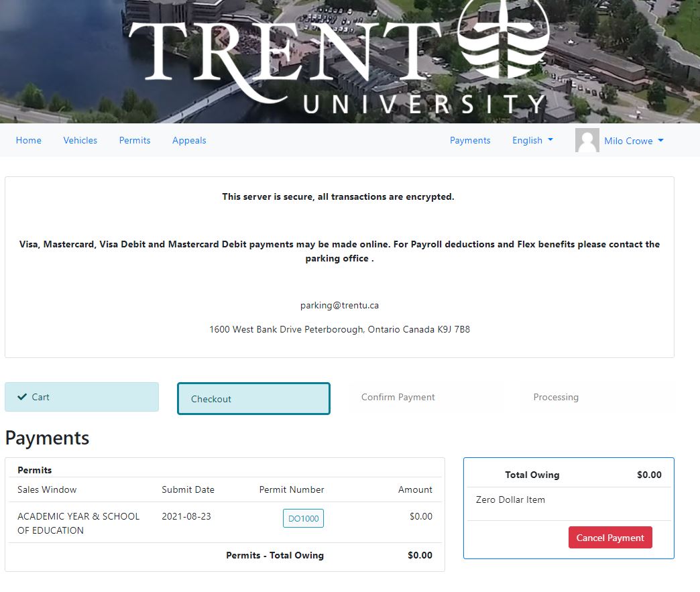Click the Confirm Payment step
The height and width of the screenshot is (592, 700).
coord(398,397)
